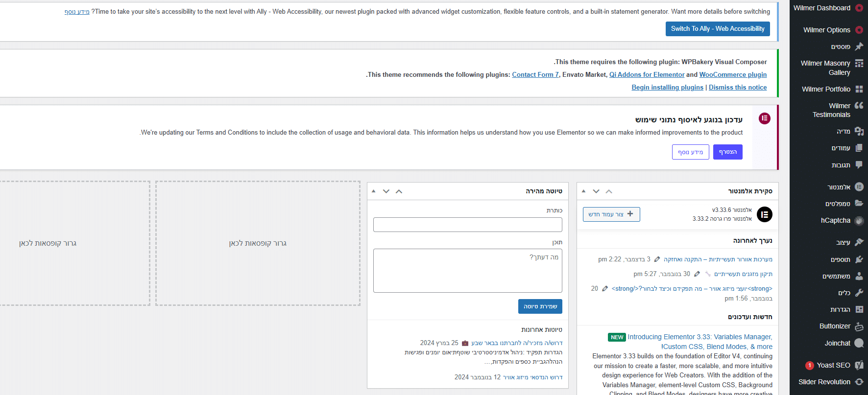Toggle the Quick Draft widget panel

pos(373,191)
